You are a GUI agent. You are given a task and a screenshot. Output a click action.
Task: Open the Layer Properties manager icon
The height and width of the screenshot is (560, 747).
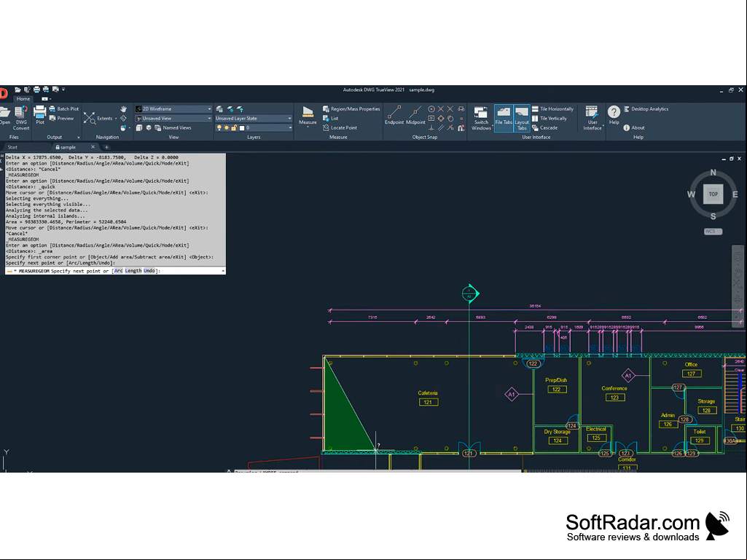click(x=219, y=109)
